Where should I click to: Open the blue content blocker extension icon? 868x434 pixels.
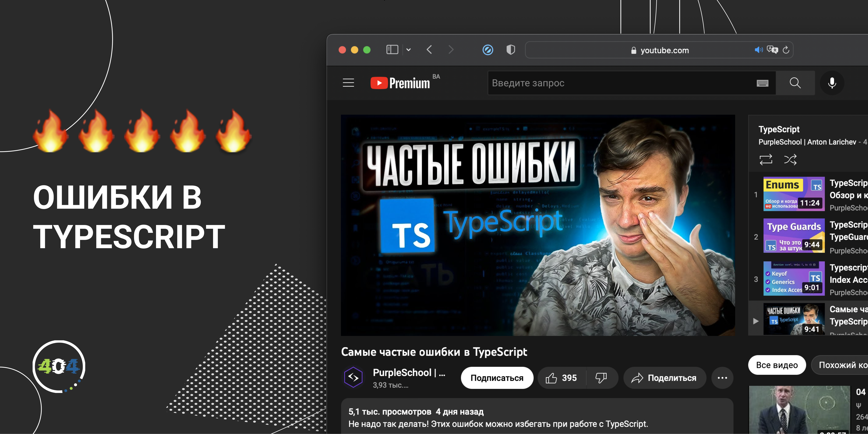point(488,50)
